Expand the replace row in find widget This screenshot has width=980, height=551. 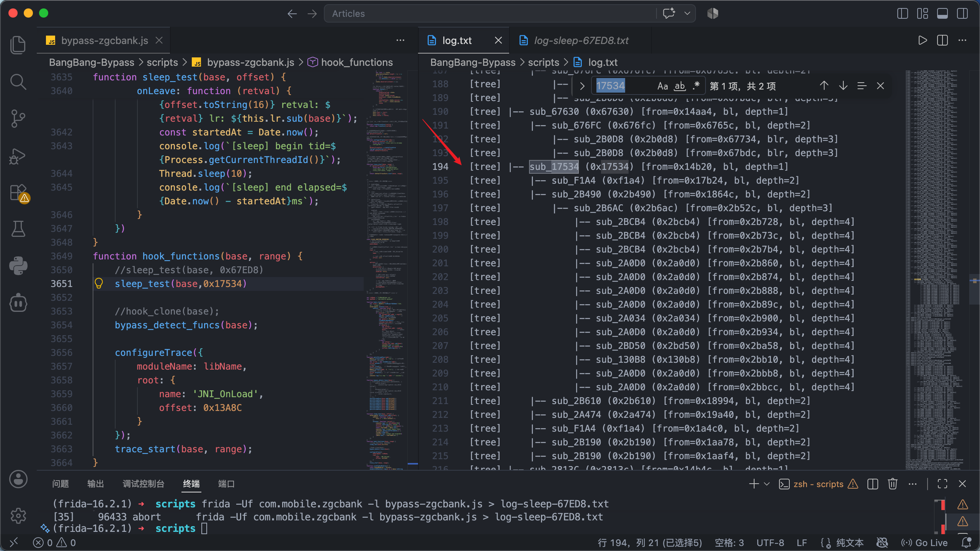tap(582, 86)
